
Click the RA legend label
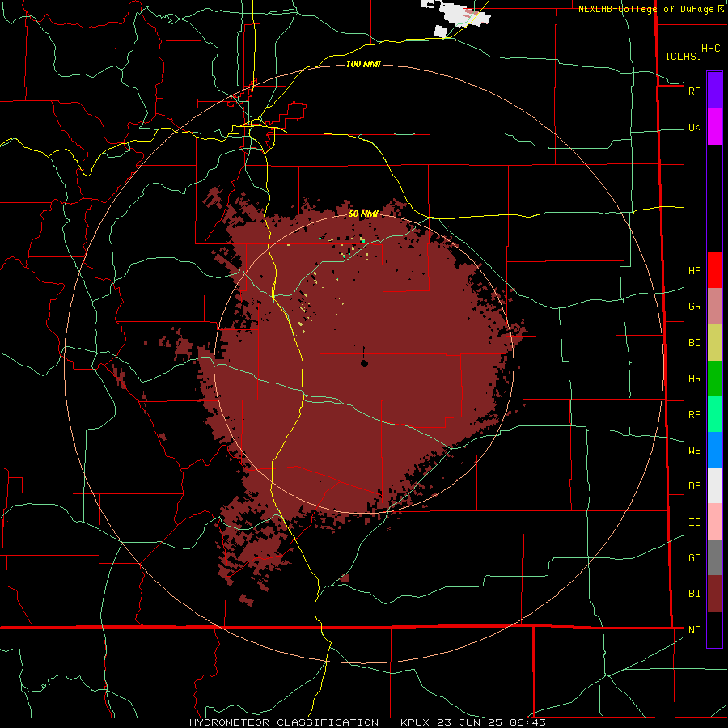694,415
